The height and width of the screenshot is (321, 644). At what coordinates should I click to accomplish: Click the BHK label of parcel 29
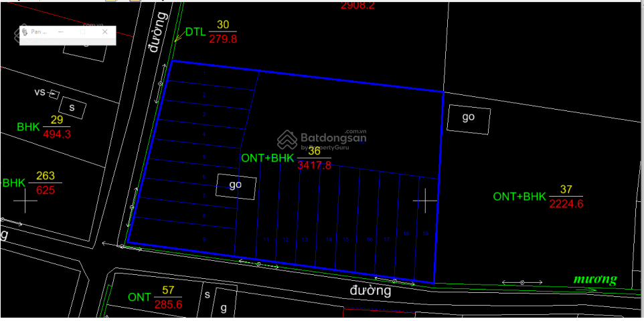point(28,126)
